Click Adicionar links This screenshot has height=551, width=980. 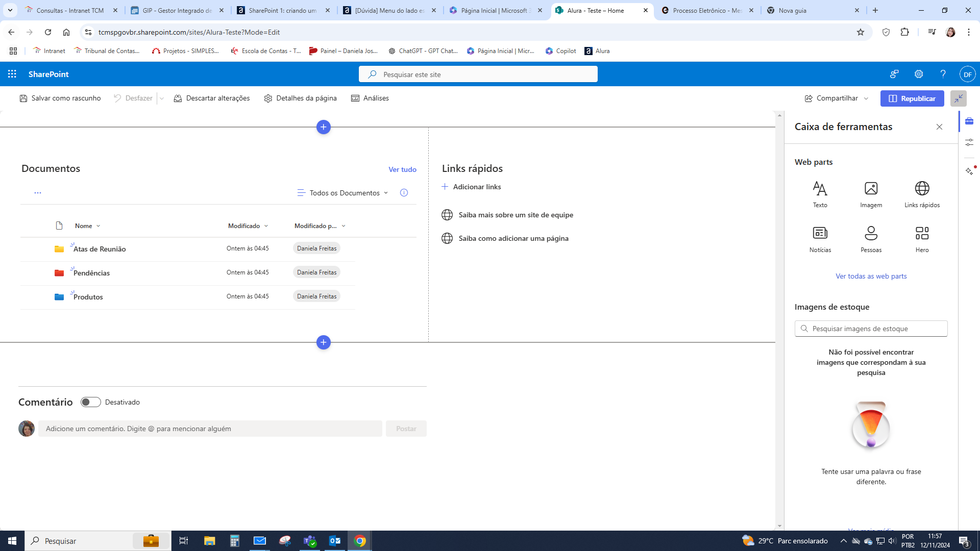[471, 187]
